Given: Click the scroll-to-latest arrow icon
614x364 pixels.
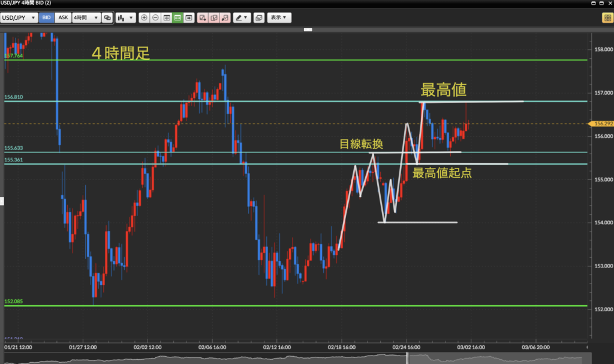Looking at the screenshot, I should [189, 18].
